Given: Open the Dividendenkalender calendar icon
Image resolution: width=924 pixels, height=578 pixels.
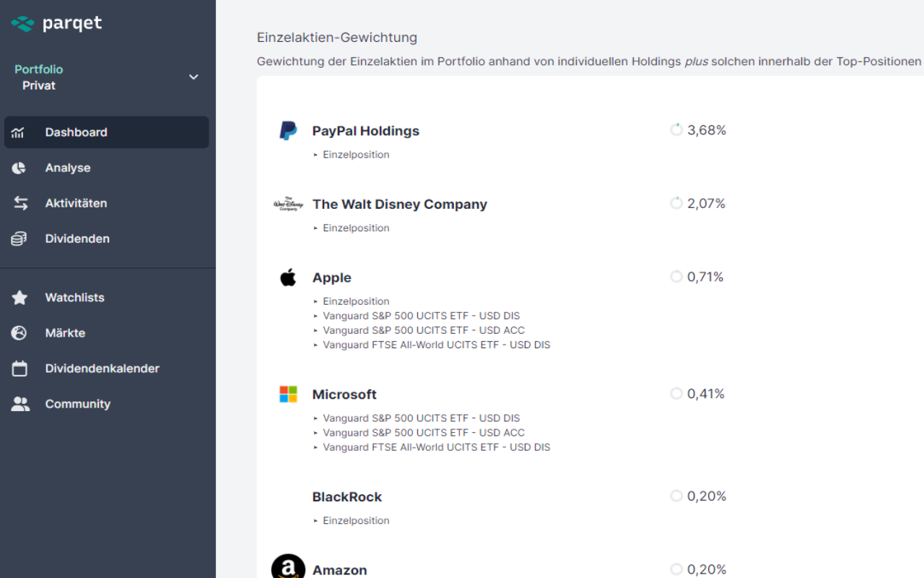Looking at the screenshot, I should [18, 368].
